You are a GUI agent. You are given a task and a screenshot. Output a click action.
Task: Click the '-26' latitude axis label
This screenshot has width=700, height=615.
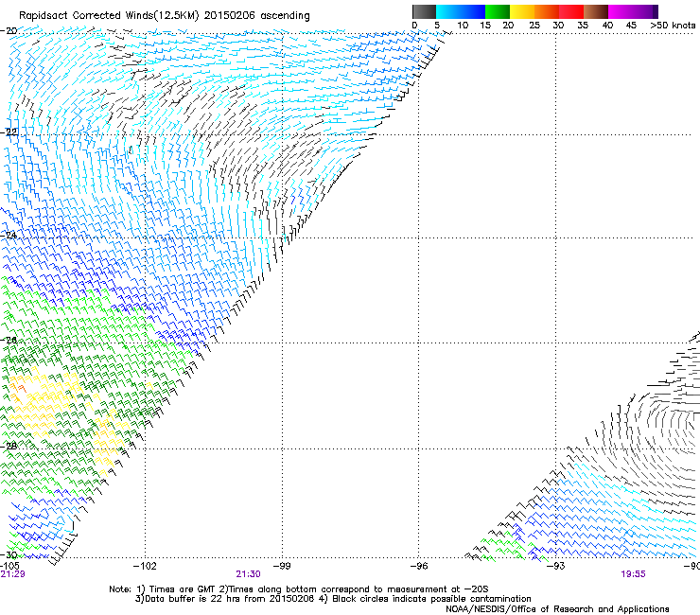9,341
